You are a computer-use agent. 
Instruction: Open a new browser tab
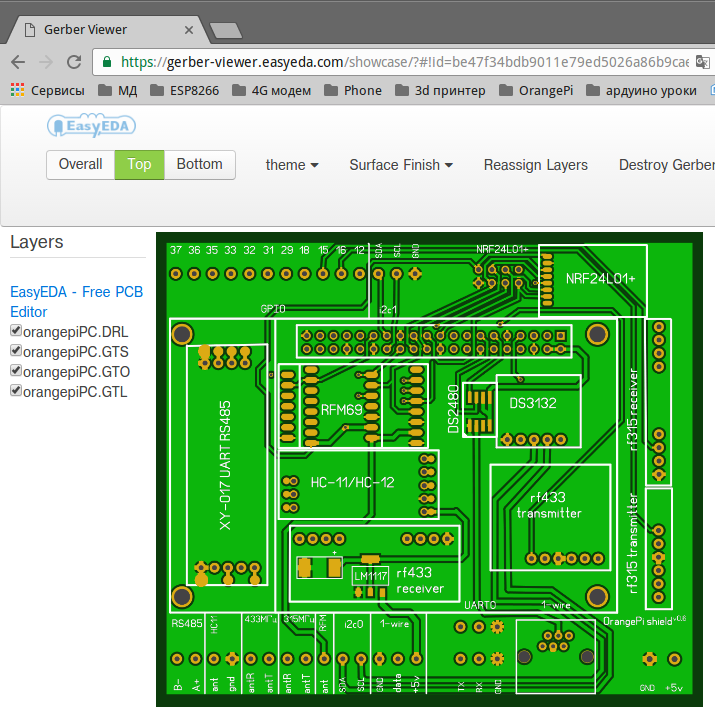[x=226, y=30]
